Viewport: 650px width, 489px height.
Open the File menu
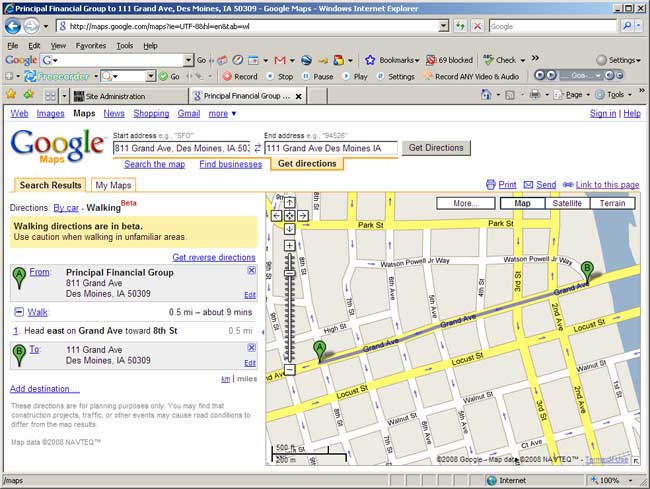[12, 46]
